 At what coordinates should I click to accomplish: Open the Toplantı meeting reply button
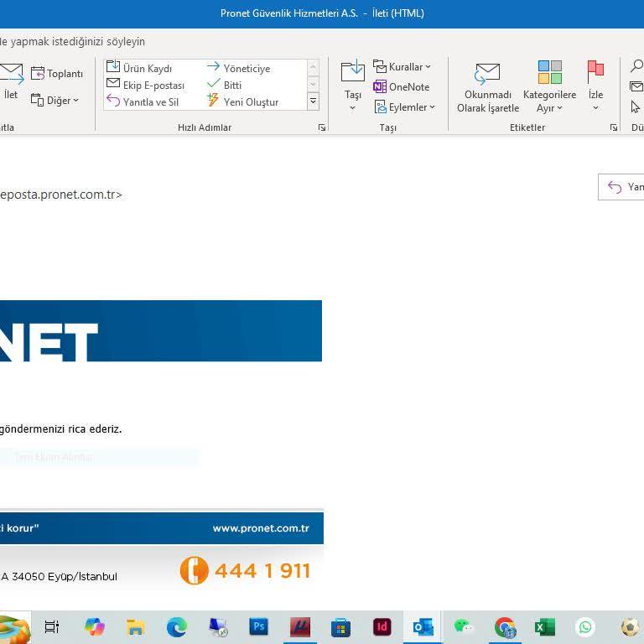[x=57, y=74]
